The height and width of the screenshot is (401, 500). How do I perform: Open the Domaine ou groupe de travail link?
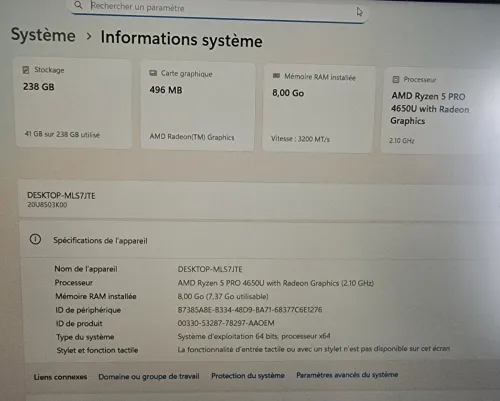coord(149,376)
